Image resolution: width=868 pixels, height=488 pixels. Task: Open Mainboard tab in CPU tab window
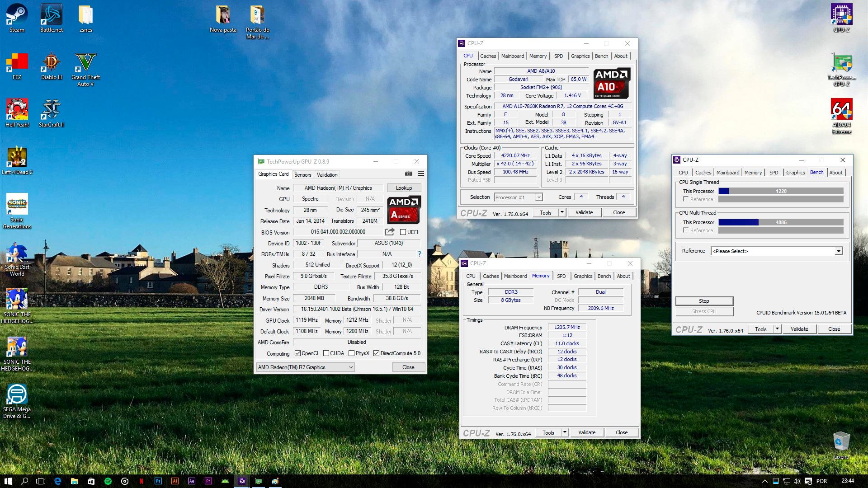click(513, 56)
